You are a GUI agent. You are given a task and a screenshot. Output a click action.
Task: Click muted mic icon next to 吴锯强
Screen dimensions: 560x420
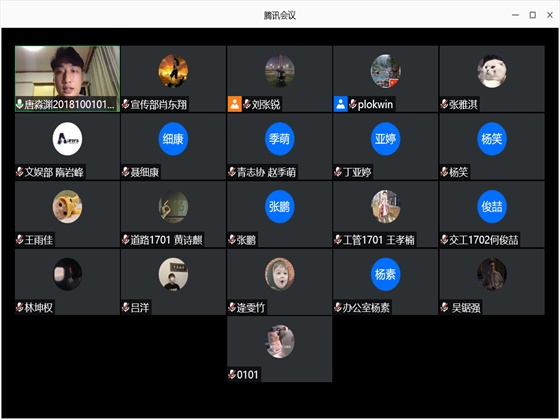444,307
